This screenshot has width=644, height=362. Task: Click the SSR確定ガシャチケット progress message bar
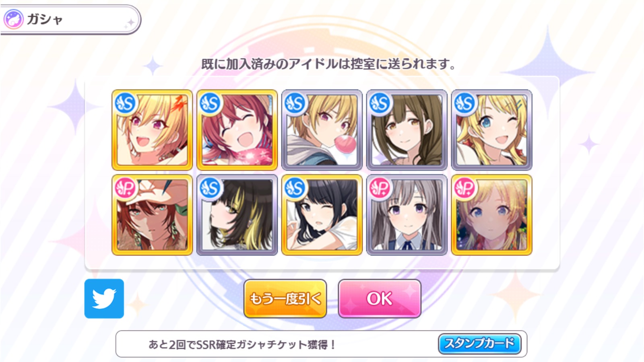(321, 344)
